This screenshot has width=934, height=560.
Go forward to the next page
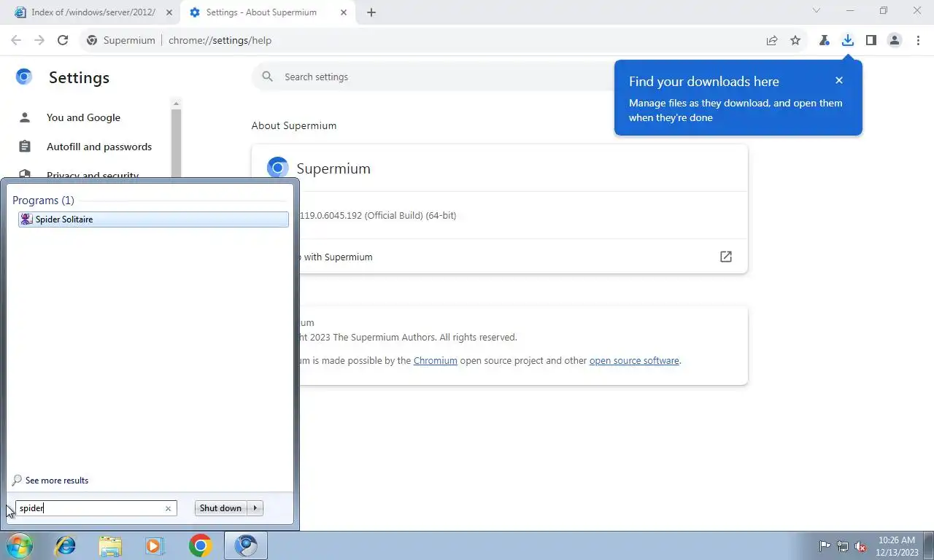click(39, 40)
